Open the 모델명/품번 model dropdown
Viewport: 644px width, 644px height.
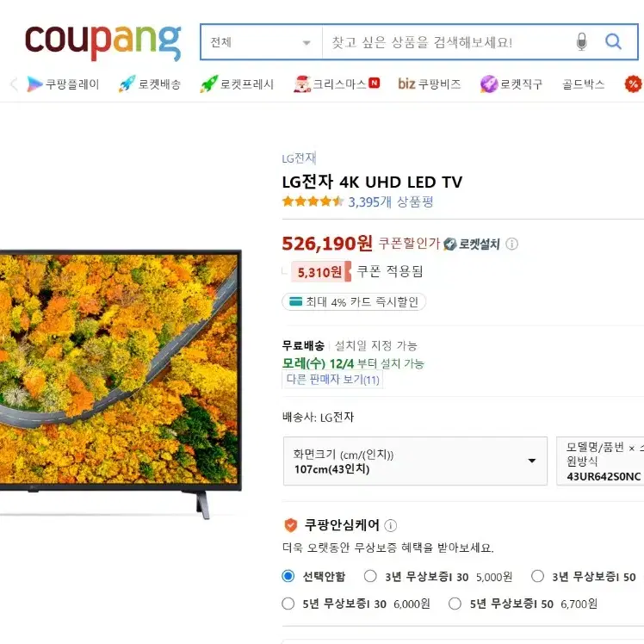[600, 461]
